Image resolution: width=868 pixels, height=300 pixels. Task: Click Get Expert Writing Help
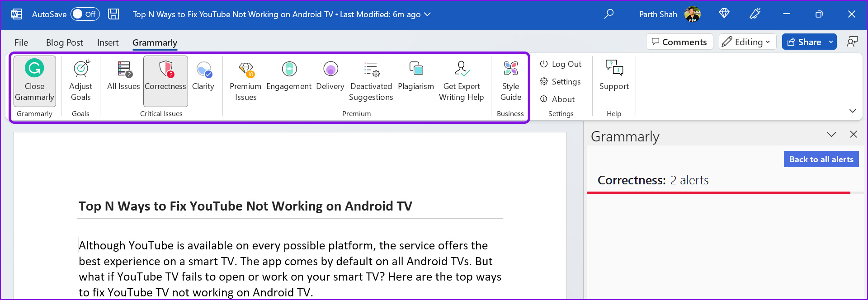tap(462, 81)
